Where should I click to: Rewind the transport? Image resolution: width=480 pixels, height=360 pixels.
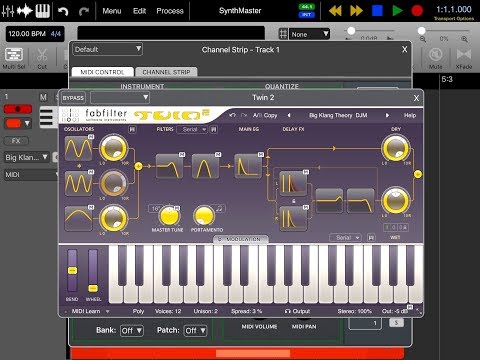(335, 11)
